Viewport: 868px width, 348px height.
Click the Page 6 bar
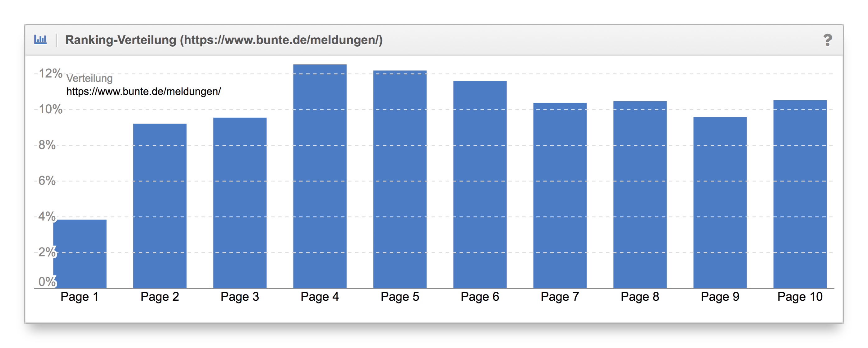[x=480, y=185]
